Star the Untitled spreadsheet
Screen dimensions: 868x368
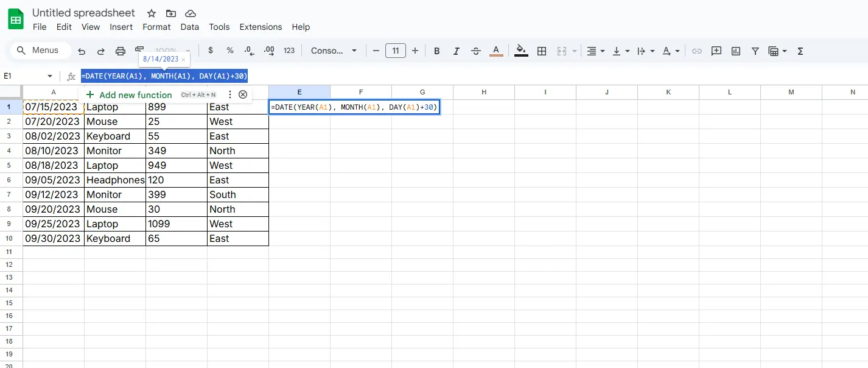152,13
